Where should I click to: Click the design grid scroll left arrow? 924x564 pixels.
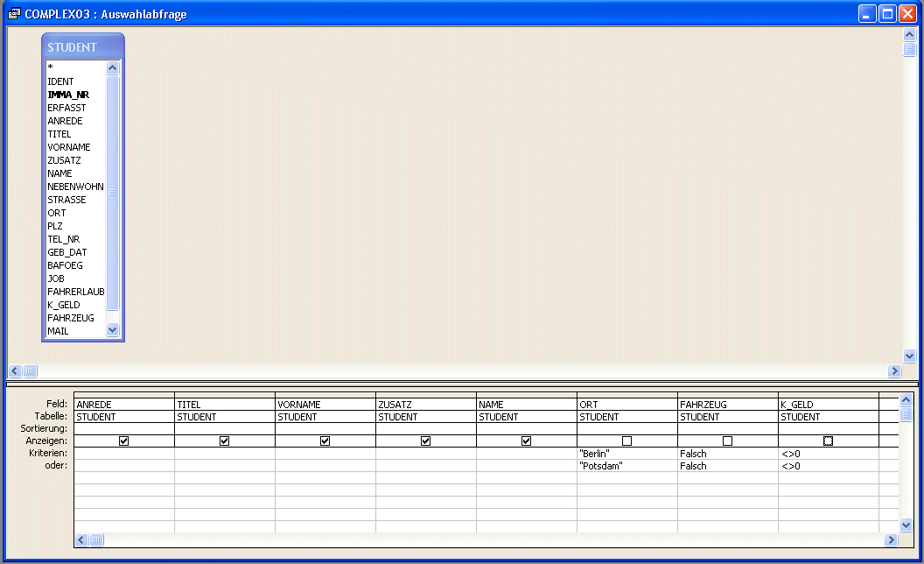[82, 539]
